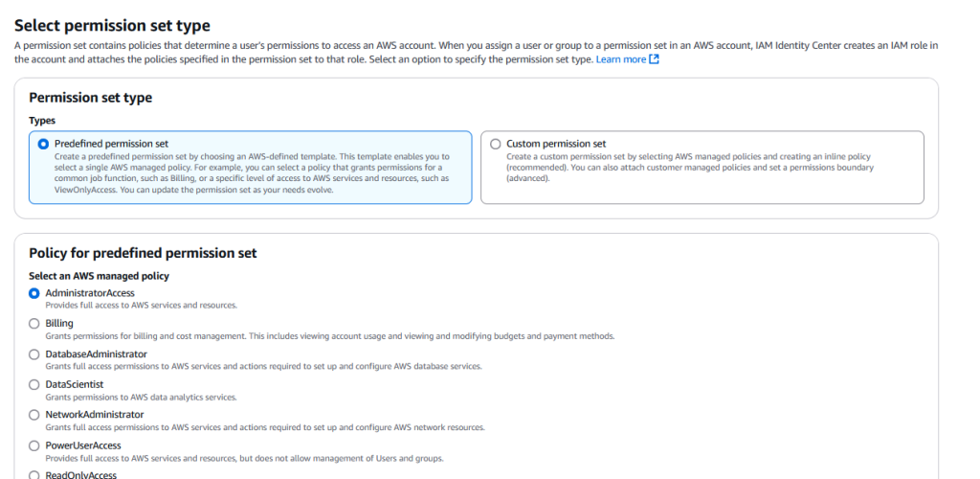Select the AdministratorAccess policy radio button
980x479 pixels.
(34, 293)
